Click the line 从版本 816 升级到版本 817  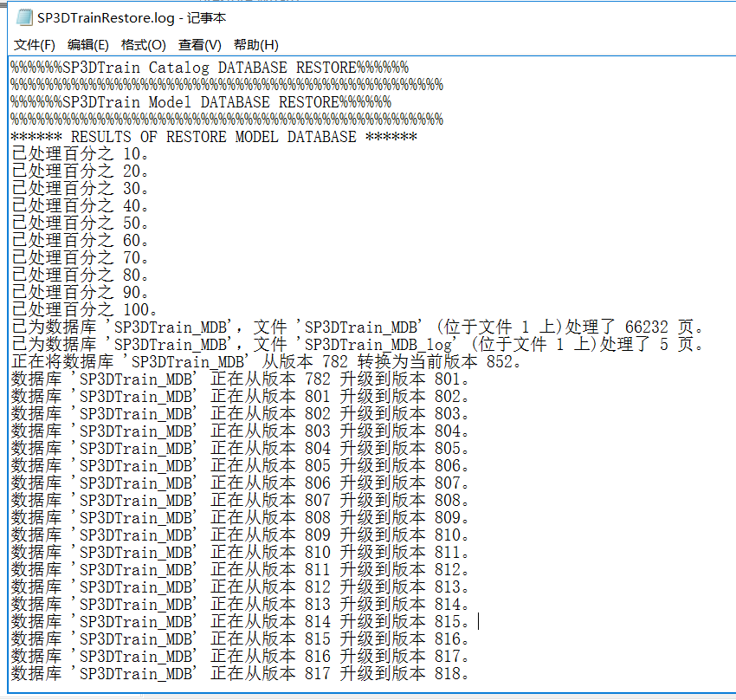[240, 658]
